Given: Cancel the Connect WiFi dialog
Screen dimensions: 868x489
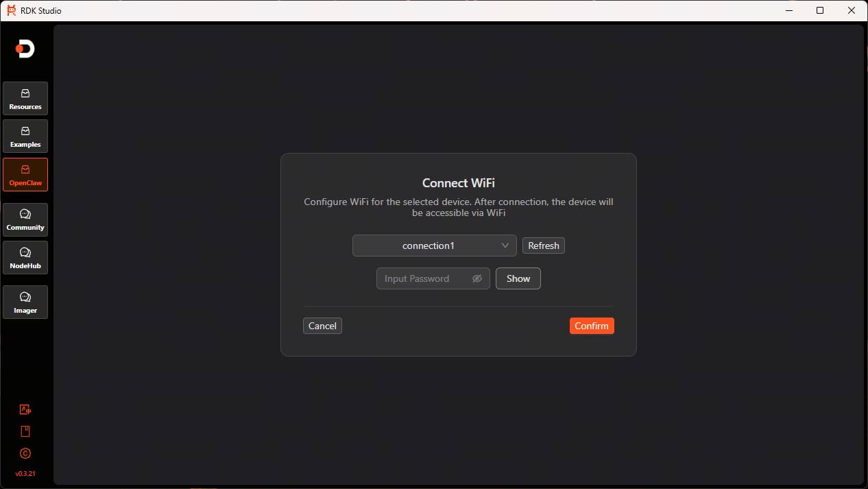Looking at the screenshot, I should pos(322,326).
